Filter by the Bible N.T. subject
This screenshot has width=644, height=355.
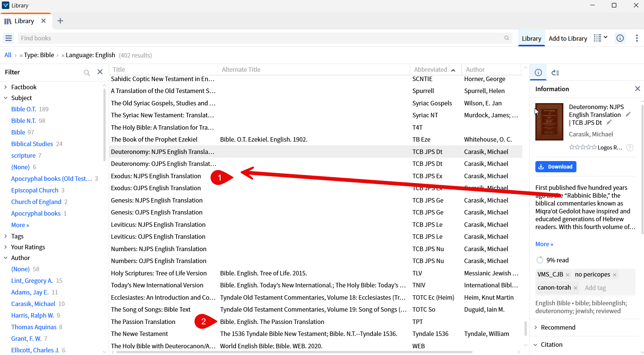24,121
